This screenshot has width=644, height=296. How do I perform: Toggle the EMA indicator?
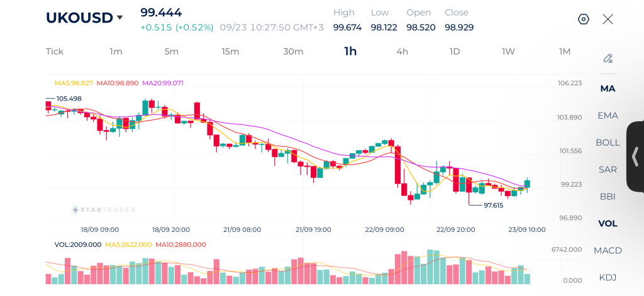pos(608,116)
